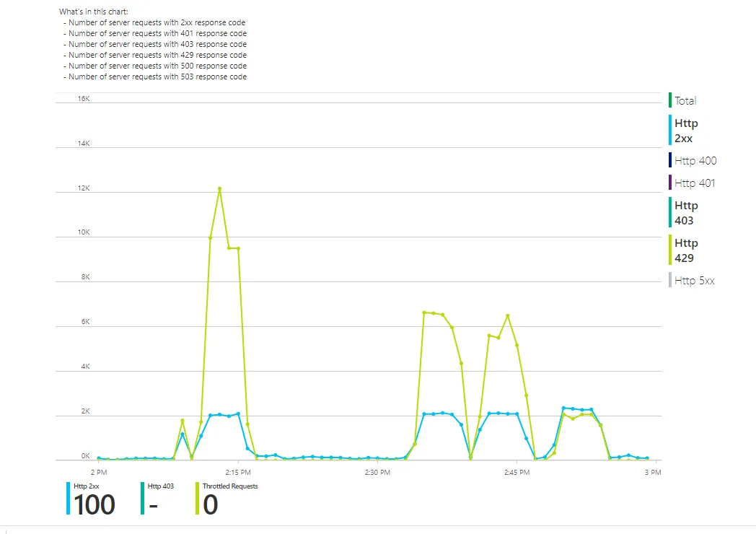Click the green bar beside Total
This screenshot has height=534, width=756.
(x=671, y=100)
